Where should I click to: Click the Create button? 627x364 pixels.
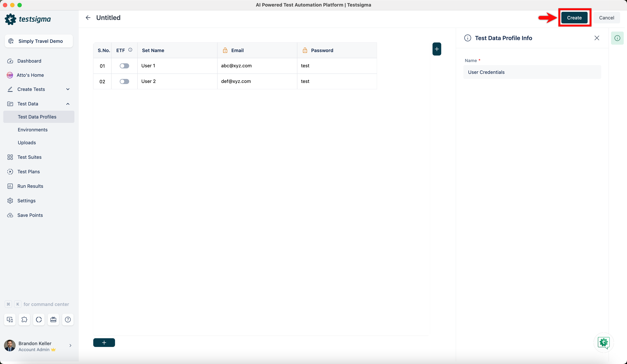(x=574, y=18)
